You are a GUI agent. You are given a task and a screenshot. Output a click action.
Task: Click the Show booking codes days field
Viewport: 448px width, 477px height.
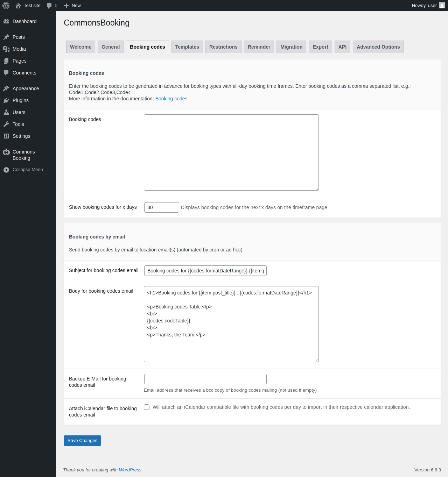(x=161, y=207)
